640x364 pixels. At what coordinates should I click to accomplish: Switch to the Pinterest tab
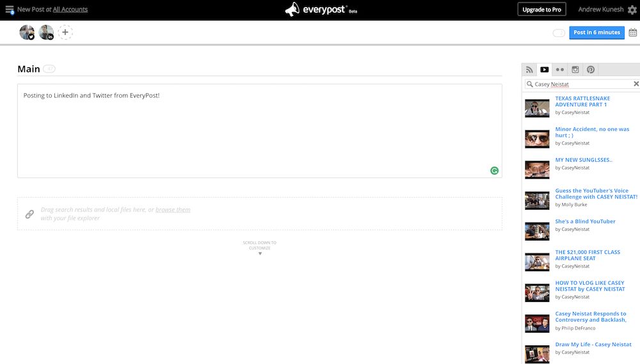tap(591, 70)
